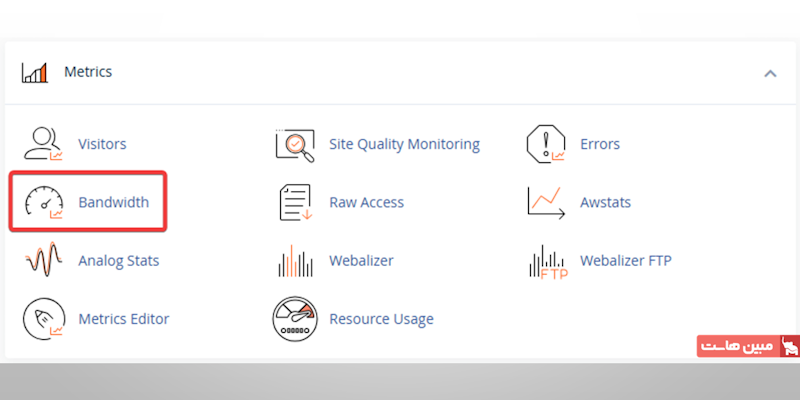Click the Webalizer FTP icon
Viewport: 800px width, 400px height.
[548, 262]
